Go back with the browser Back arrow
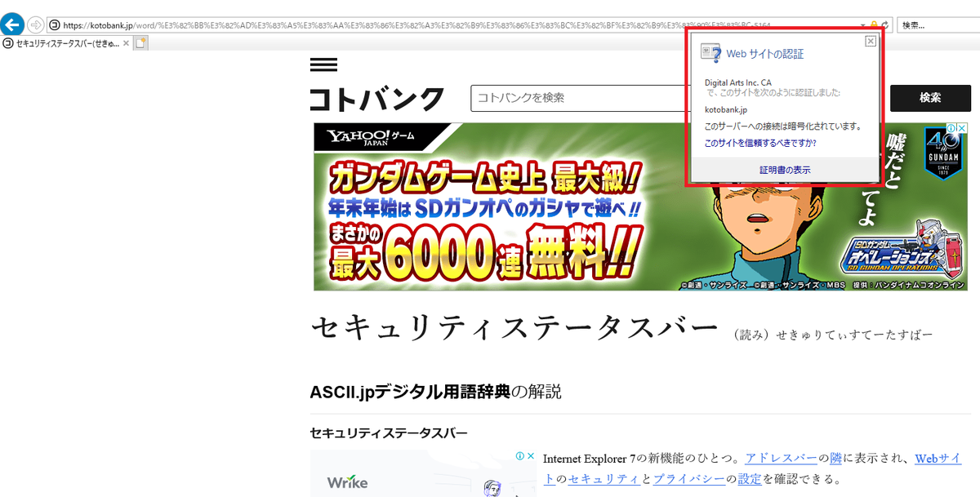The height and width of the screenshot is (497, 980). [x=13, y=24]
